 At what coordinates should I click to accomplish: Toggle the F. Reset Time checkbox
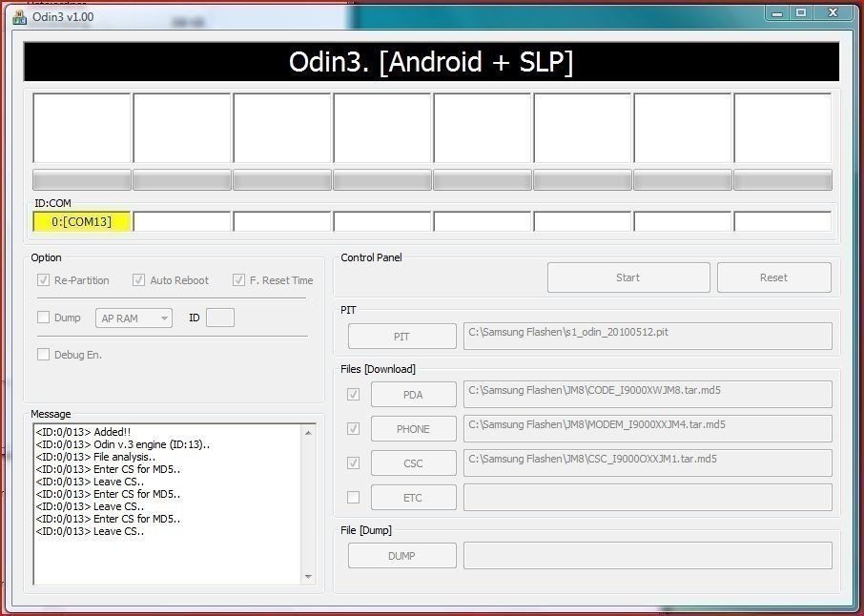coord(238,280)
